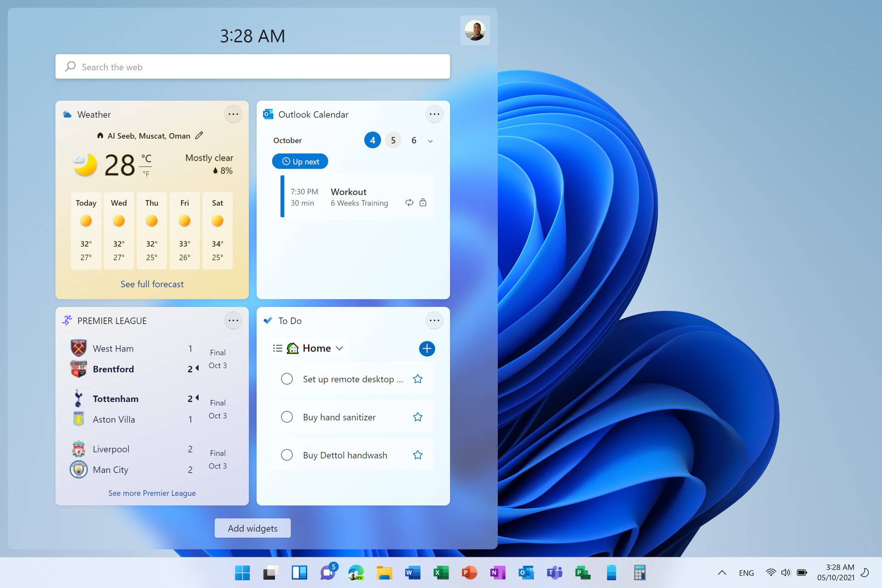Open Outlook Calendar widget options menu
The height and width of the screenshot is (588, 882).
tap(434, 114)
